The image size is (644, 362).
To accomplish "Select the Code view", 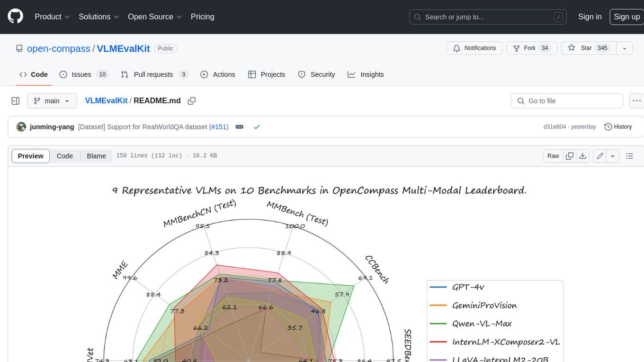I will pyautogui.click(x=65, y=156).
